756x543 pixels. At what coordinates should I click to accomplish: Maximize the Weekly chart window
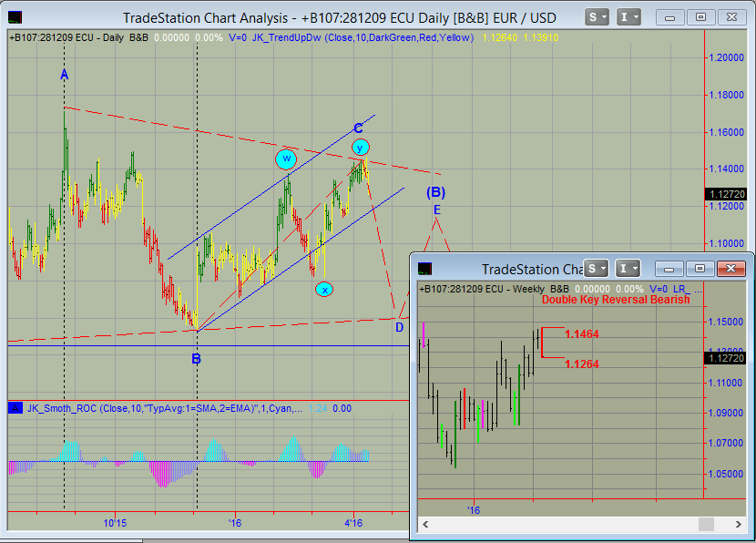(700, 269)
